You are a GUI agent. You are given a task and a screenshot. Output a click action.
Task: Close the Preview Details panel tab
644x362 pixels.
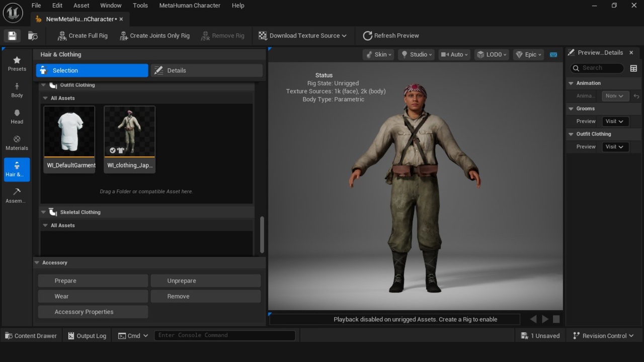[631, 52]
